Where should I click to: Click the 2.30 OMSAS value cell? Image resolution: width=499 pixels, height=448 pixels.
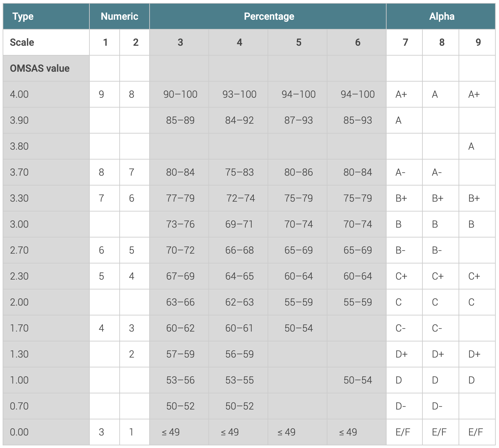point(46,276)
